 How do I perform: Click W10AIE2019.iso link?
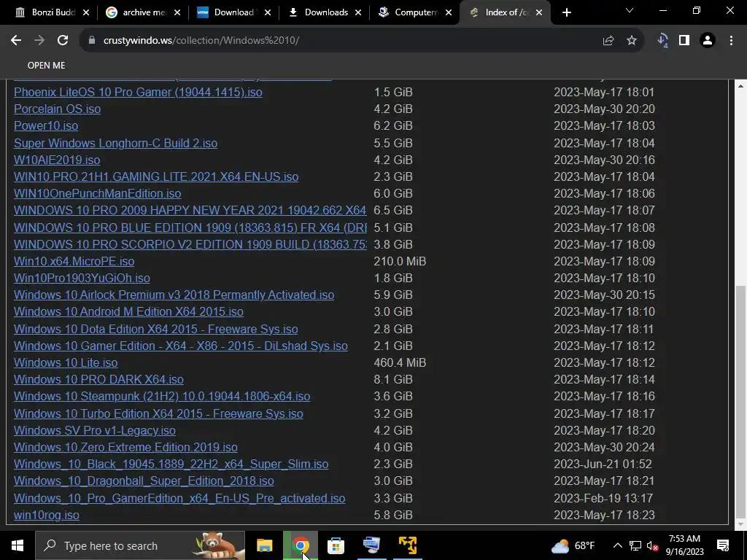point(57,160)
